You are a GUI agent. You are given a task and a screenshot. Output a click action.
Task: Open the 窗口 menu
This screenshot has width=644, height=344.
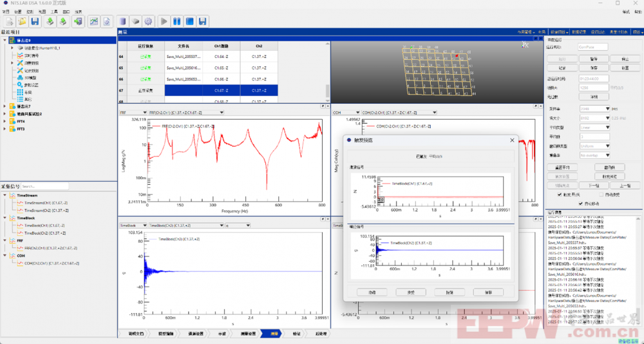[x=66, y=12]
